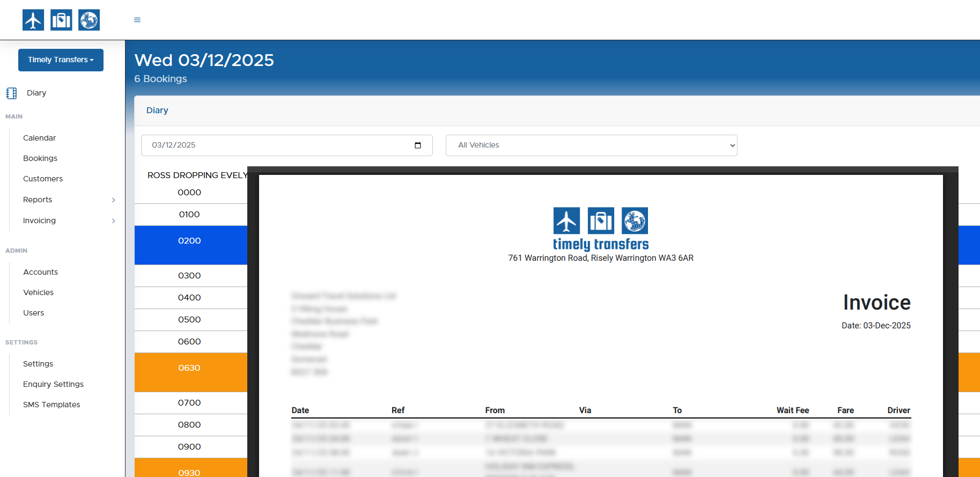Open the calendar date picker icon
Image resolution: width=980 pixels, height=477 pixels.
click(418, 145)
